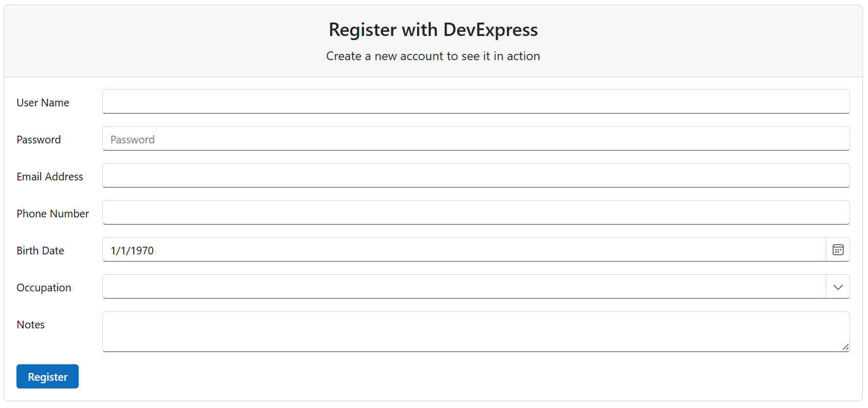868x408 pixels.
Task: Click inside the Notes text area
Action: (476, 332)
